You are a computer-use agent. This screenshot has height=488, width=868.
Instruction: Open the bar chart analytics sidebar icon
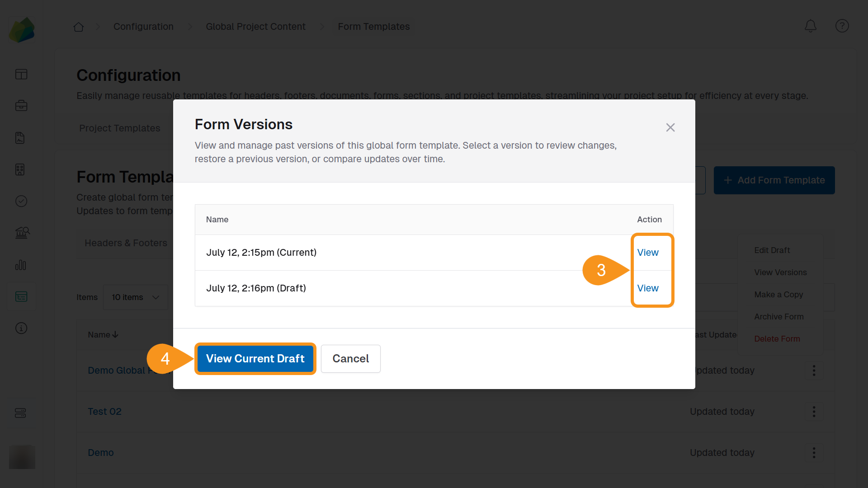coord(21,265)
